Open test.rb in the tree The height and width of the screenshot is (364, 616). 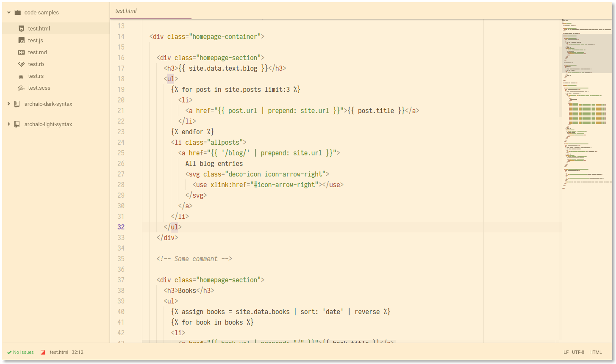pos(36,64)
